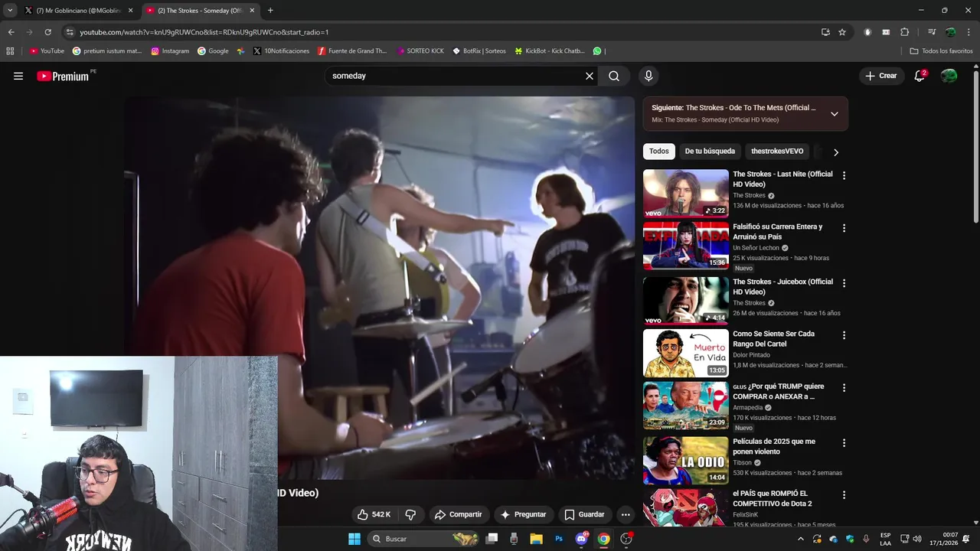This screenshot has width=980, height=551.
Task: Open Photoshop from the taskbar
Action: [x=559, y=539]
